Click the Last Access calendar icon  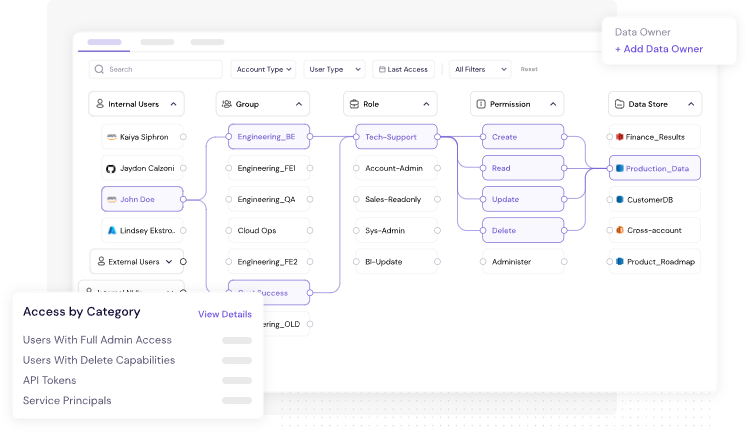382,69
